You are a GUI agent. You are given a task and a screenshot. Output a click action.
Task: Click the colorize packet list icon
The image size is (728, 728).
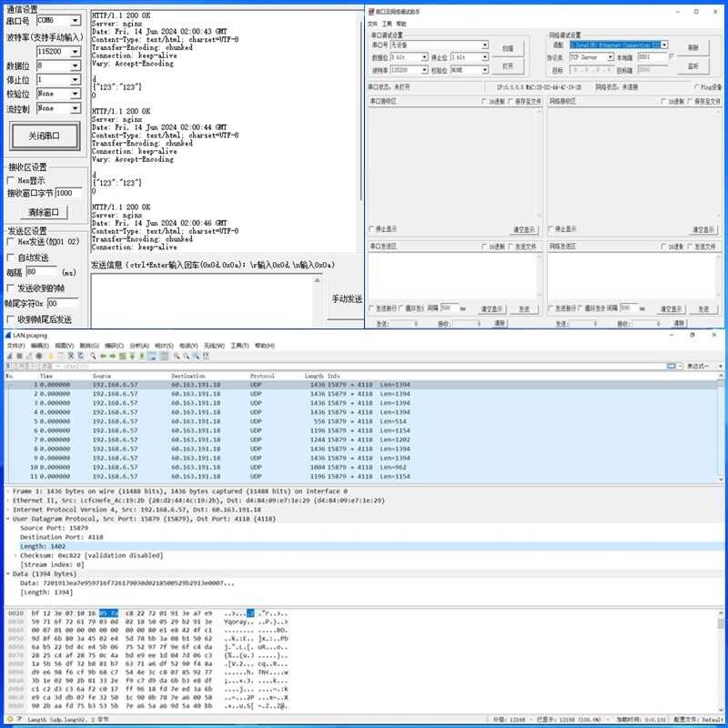165,356
